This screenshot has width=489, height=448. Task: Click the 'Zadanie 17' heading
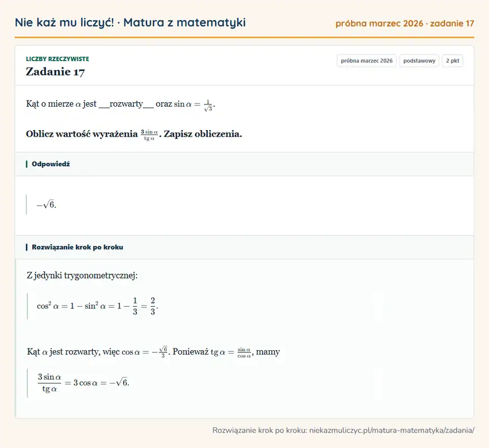coord(55,72)
